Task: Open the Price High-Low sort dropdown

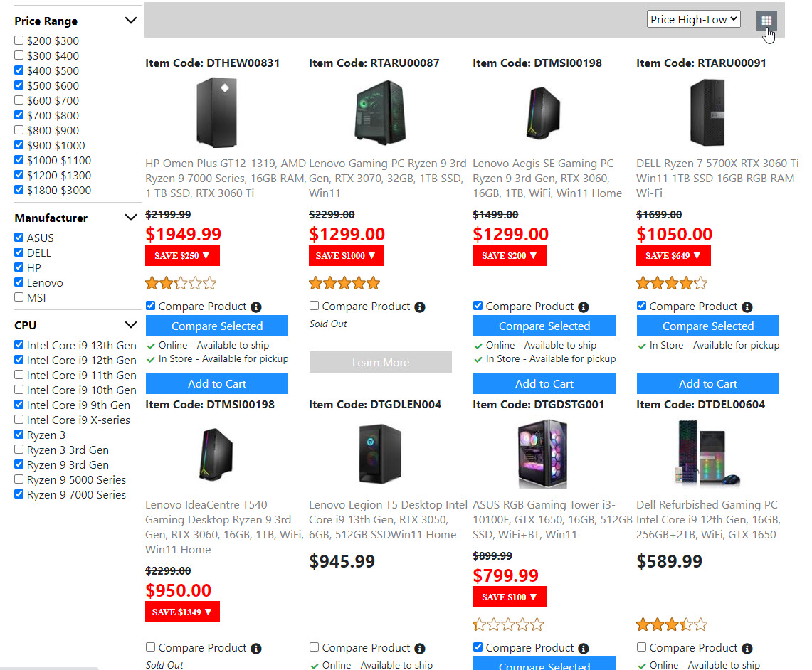Action: tap(693, 20)
